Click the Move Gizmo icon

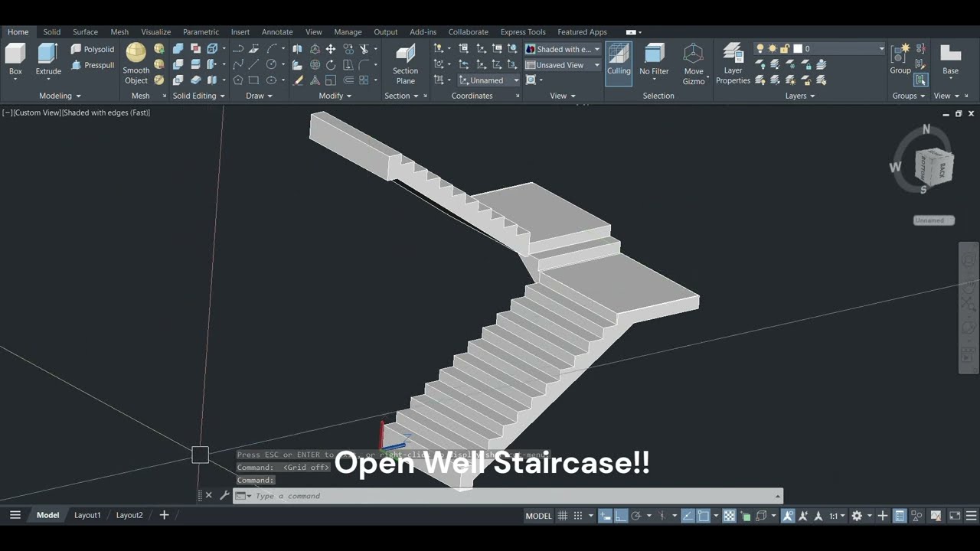(x=694, y=64)
